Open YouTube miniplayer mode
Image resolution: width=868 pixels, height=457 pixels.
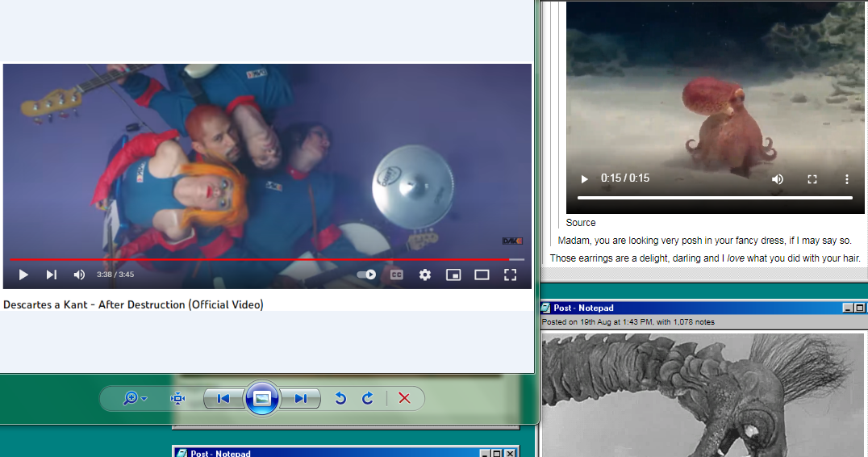tap(453, 275)
